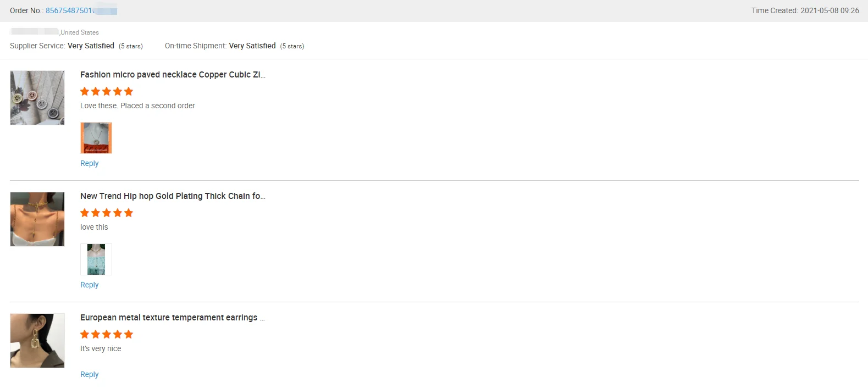
Task: Click the On-time Shipment Very Satisfied rating
Action: (x=252, y=46)
